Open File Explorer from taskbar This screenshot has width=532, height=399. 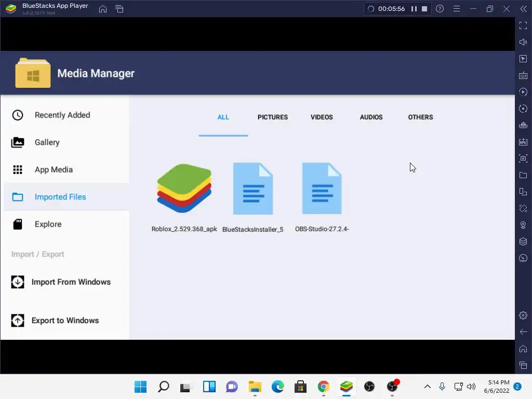[x=255, y=387]
